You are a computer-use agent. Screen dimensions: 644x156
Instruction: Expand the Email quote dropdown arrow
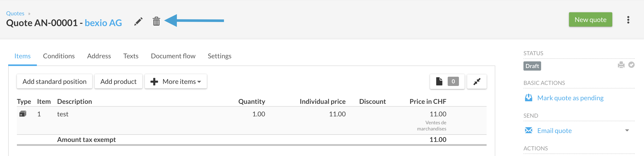[627, 130]
